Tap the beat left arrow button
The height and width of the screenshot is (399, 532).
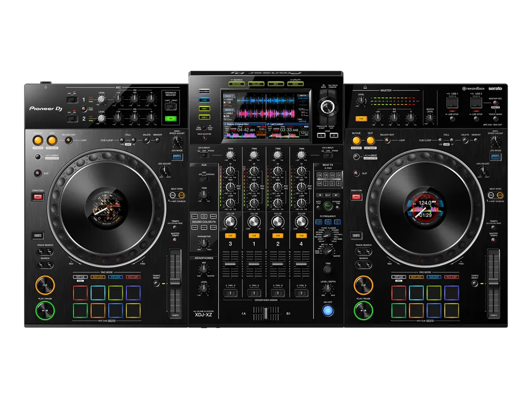320,195
